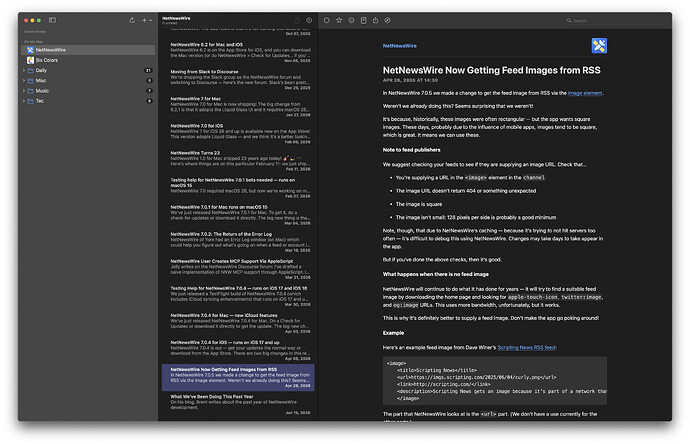Open the Testing help for NetNewsWire 7.0.1 beta article
690x444 pixels.
click(238, 188)
